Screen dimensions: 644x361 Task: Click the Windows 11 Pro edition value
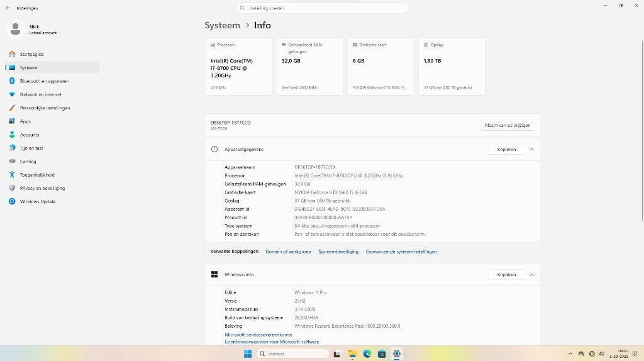click(x=311, y=292)
